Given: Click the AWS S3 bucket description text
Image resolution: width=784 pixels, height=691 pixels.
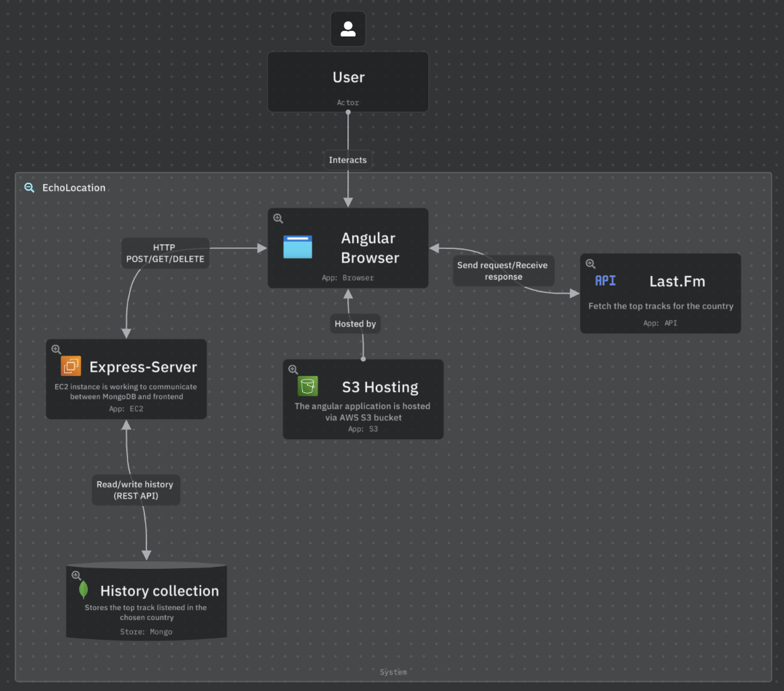Looking at the screenshot, I should pyautogui.click(x=362, y=412).
